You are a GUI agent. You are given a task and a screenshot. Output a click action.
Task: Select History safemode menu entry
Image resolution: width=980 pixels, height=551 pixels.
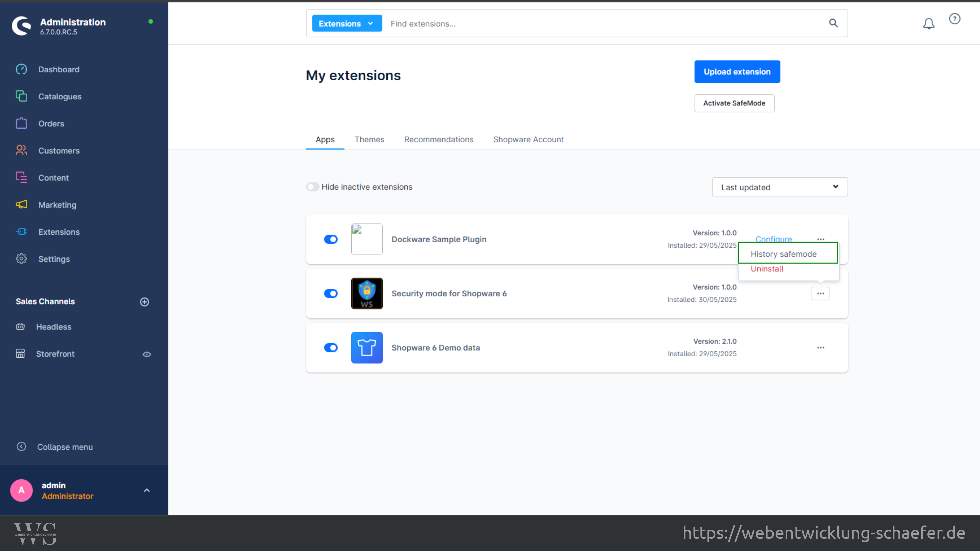pyautogui.click(x=788, y=253)
